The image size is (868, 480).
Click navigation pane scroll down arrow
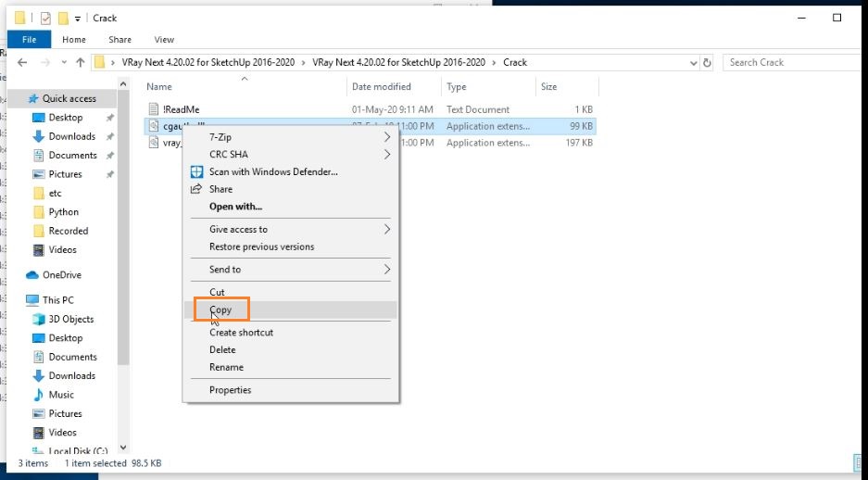pos(123,448)
